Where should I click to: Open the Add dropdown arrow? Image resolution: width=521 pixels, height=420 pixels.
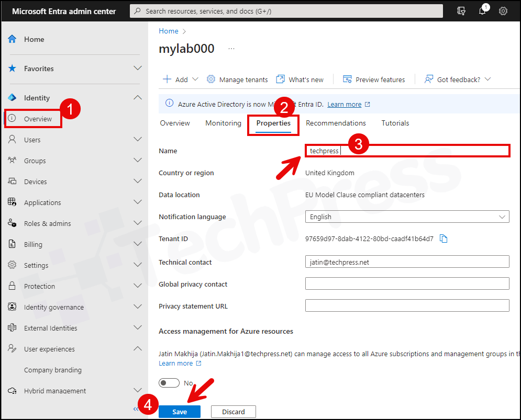pos(195,79)
